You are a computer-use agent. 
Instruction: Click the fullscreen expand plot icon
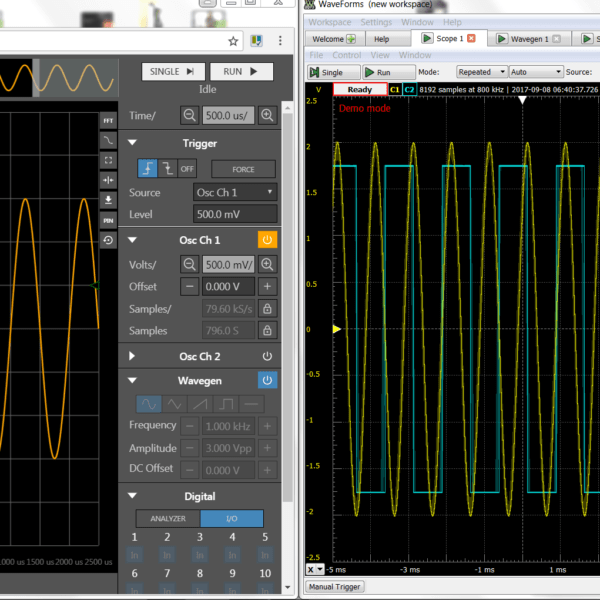click(x=108, y=160)
